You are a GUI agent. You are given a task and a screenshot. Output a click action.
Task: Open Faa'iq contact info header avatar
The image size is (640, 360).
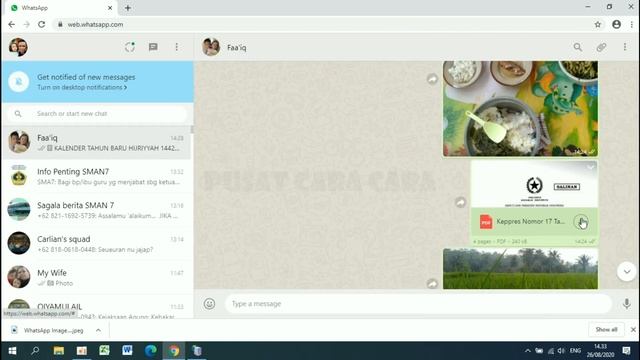click(211, 47)
